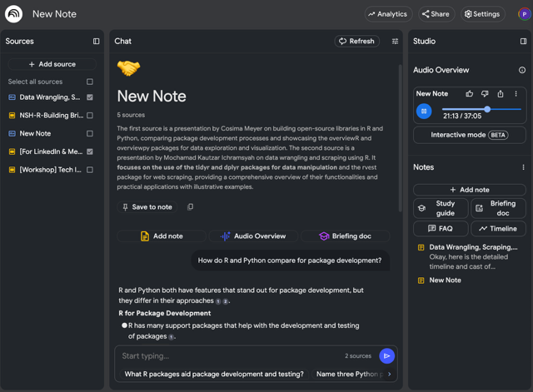The image size is (533, 392).
Task: Click the '2 sources' indicator
Action: tap(358, 355)
